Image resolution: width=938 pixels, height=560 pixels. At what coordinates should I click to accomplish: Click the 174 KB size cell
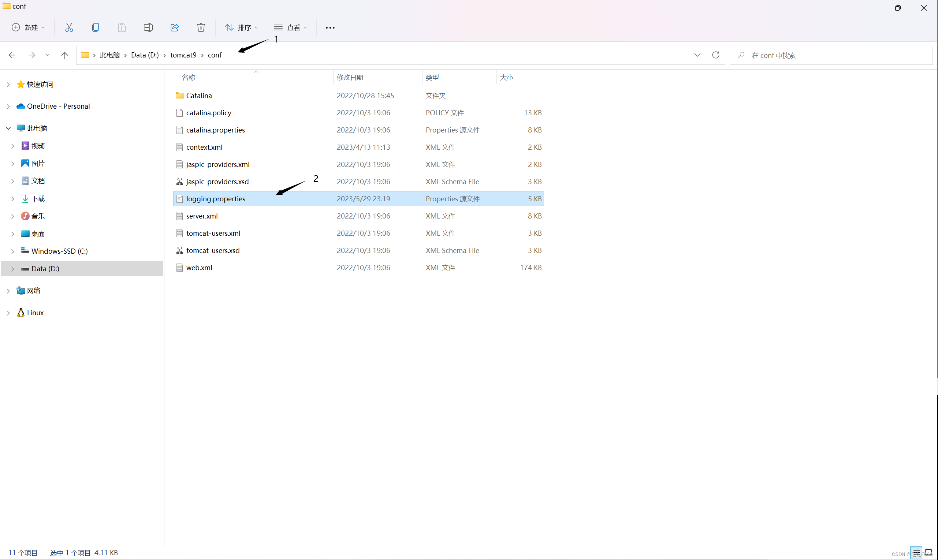[531, 268]
